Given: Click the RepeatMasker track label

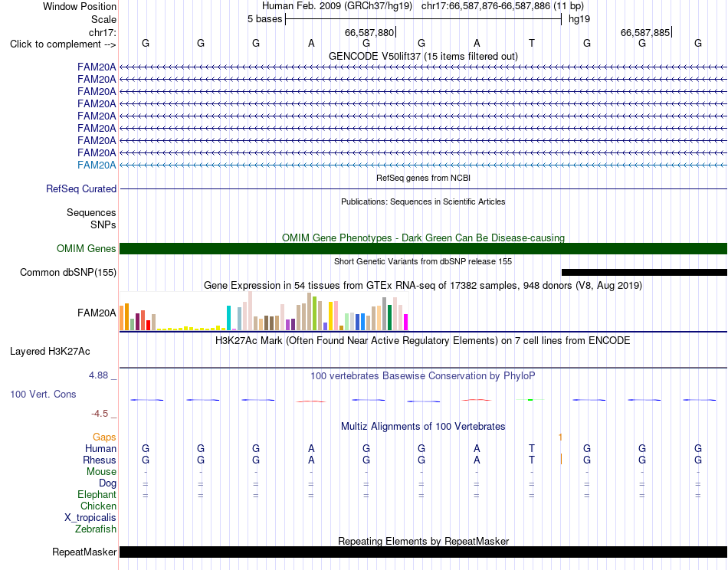Looking at the screenshot, I should 84,552.
